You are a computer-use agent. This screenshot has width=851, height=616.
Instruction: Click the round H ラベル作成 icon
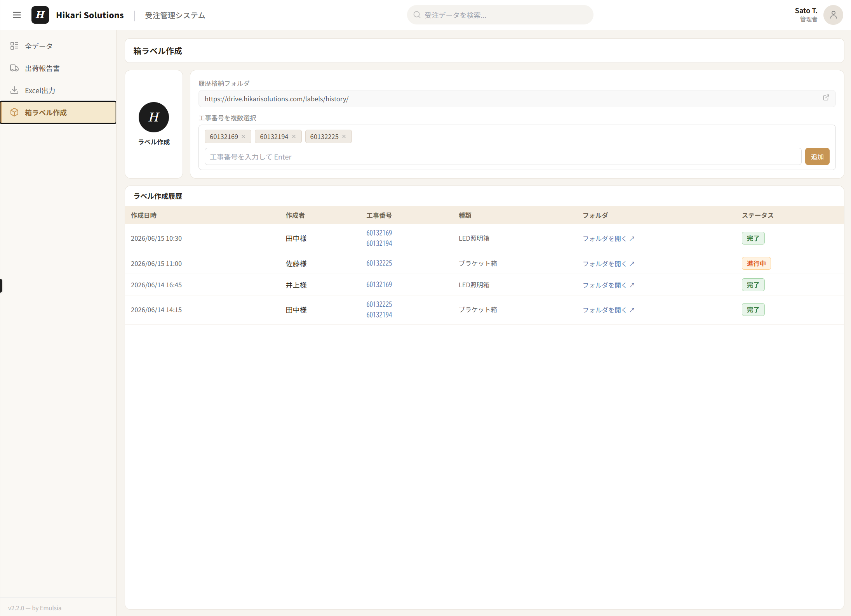[x=154, y=117]
